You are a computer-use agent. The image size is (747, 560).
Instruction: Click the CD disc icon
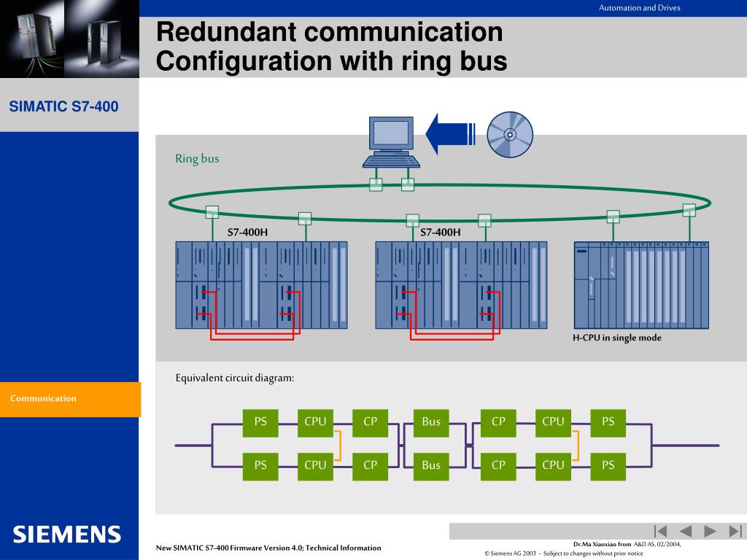point(510,135)
